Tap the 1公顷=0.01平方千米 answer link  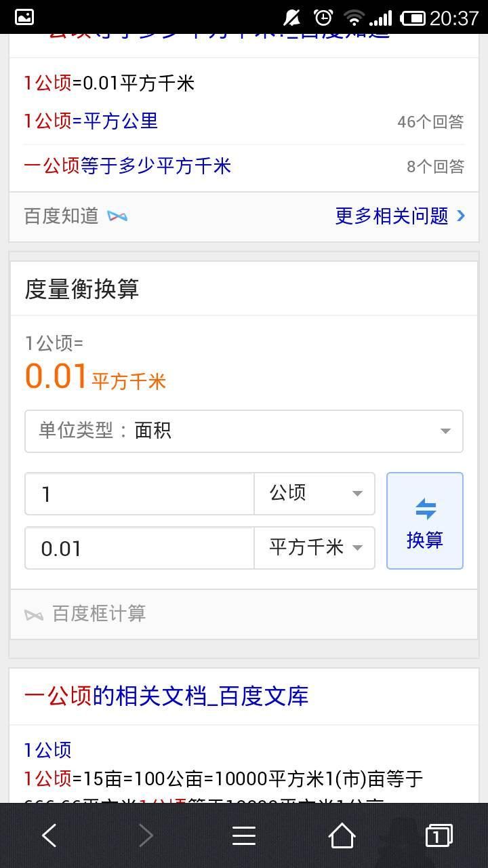click(109, 83)
